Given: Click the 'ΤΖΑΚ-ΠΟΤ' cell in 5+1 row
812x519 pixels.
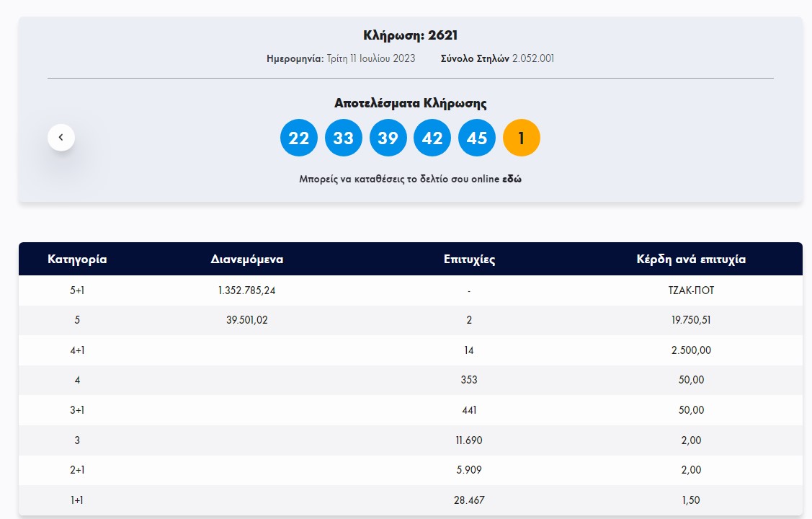Looking at the screenshot, I should (691, 290).
